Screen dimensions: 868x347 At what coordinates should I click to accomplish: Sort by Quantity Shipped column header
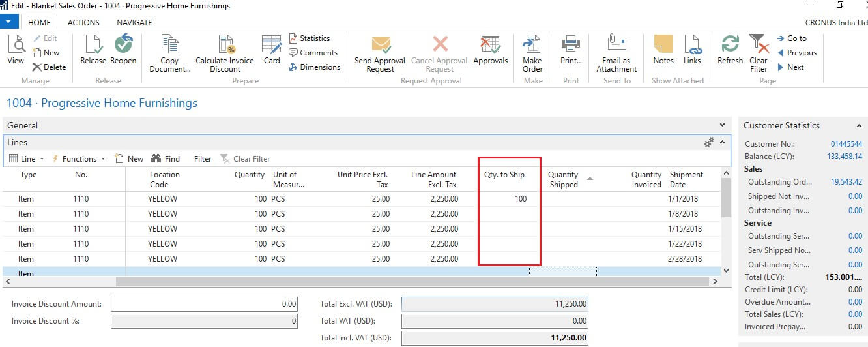coord(563,179)
